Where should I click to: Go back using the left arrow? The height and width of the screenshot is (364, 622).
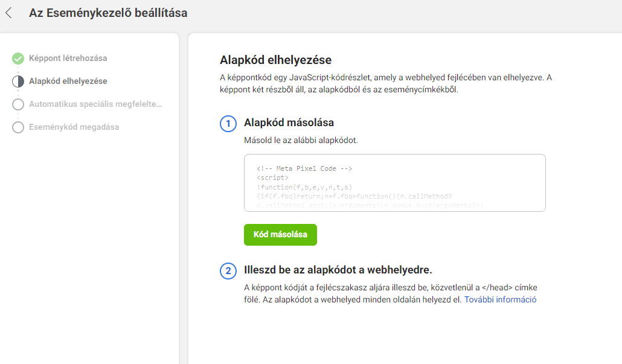[x=8, y=13]
